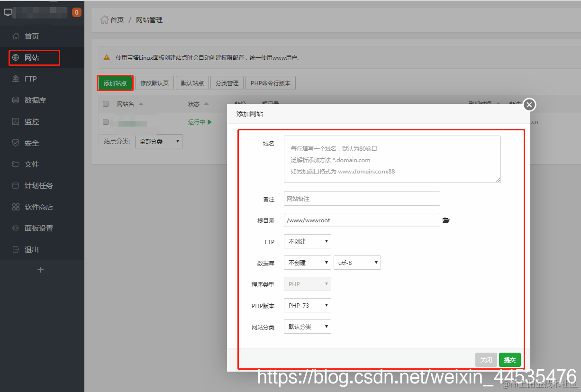Open the 网站分类 默认分类 dropdown
Image resolution: width=581 pixels, height=392 pixels.
[x=308, y=327]
